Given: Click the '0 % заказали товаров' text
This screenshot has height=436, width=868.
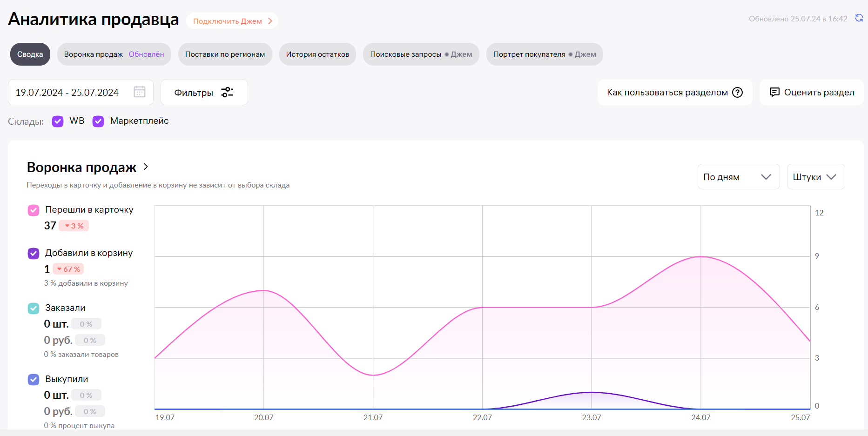Looking at the screenshot, I should coord(81,355).
